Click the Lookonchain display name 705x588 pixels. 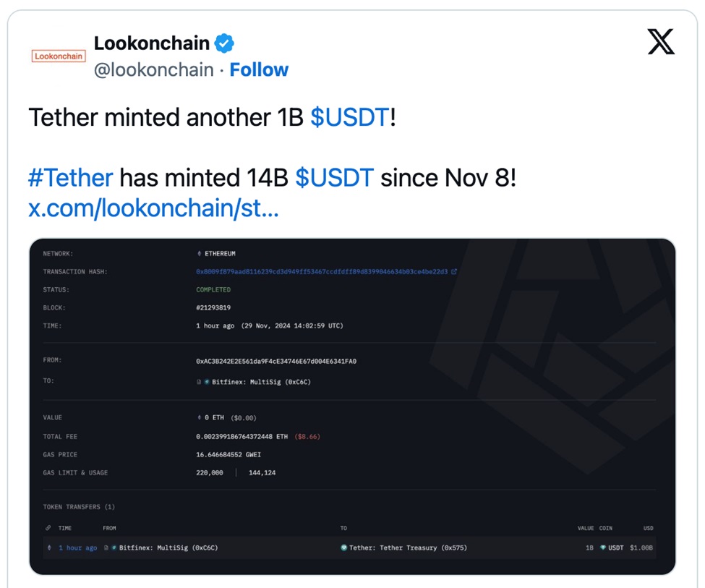tap(152, 43)
